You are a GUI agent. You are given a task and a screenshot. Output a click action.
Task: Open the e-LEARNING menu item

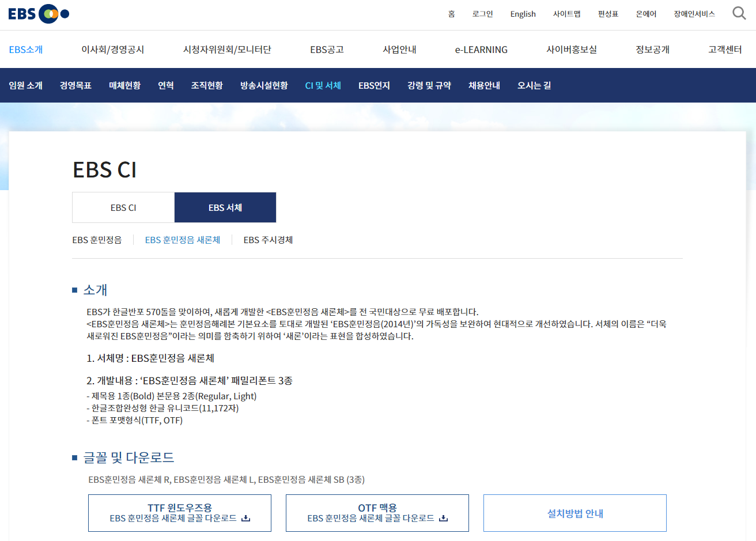click(481, 50)
